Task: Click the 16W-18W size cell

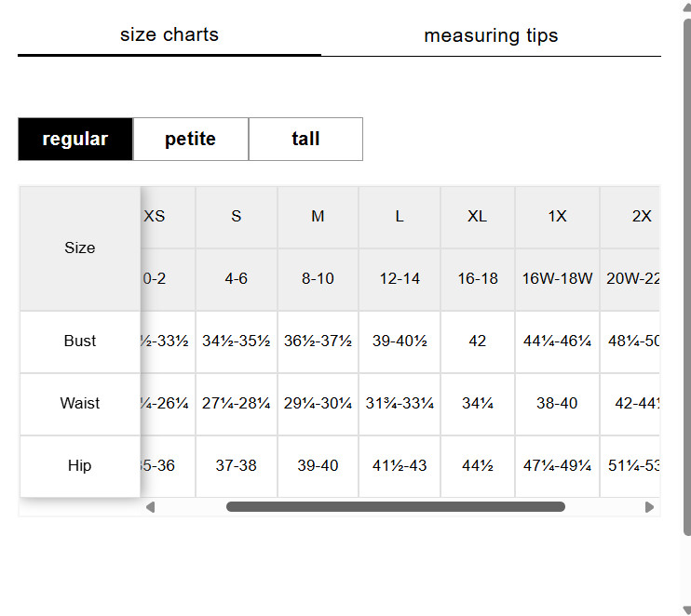Action: point(557,279)
